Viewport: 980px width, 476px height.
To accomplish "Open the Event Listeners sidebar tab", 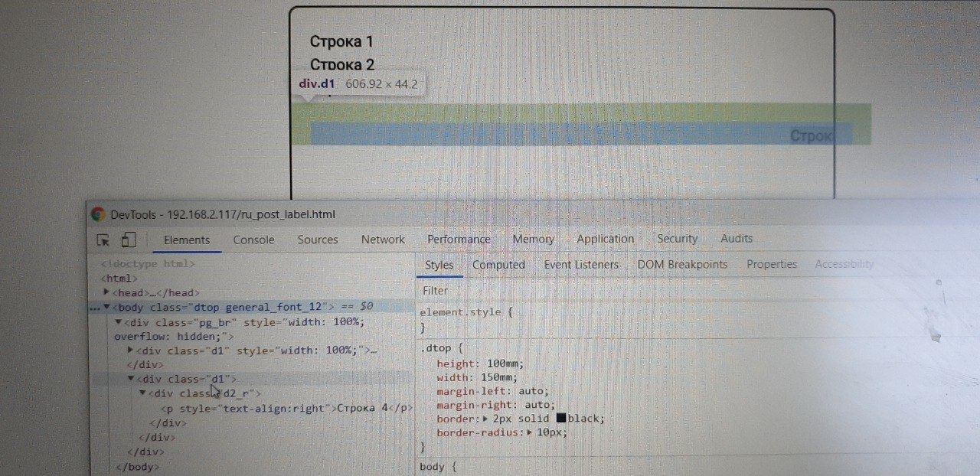I will 581,265.
